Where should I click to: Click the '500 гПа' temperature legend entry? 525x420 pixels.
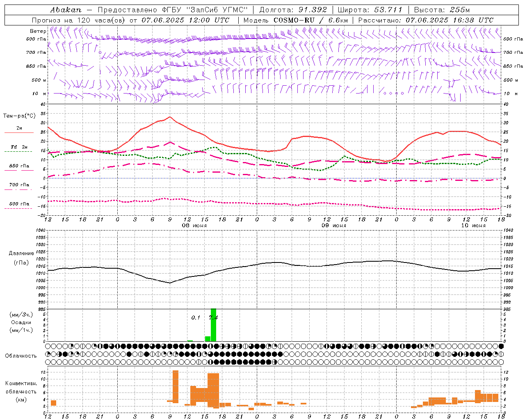19,204
